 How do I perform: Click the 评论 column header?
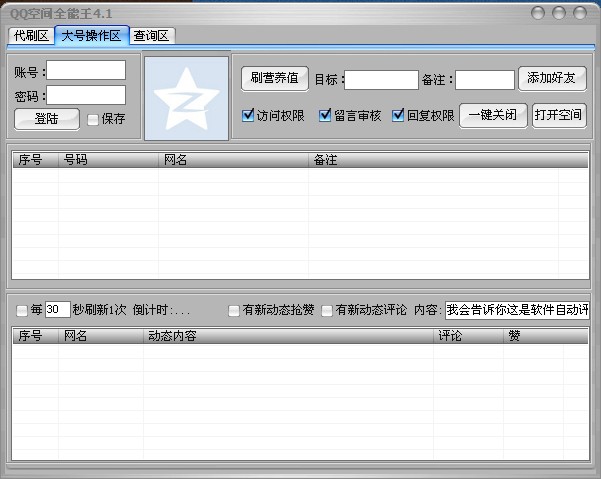pyautogui.click(x=468, y=336)
